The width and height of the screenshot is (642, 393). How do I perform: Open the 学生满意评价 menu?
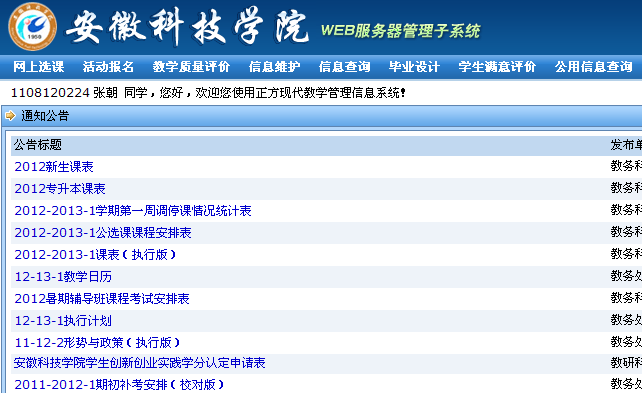(x=497, y=66)
